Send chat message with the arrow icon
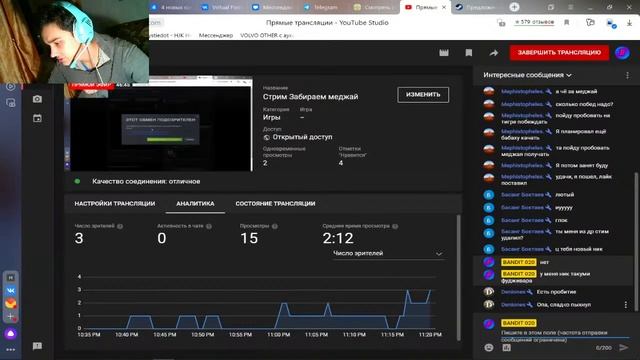Image resolution: width=640 pixels, height=360 pixels. pyautogui.click(x=623, y=347)
